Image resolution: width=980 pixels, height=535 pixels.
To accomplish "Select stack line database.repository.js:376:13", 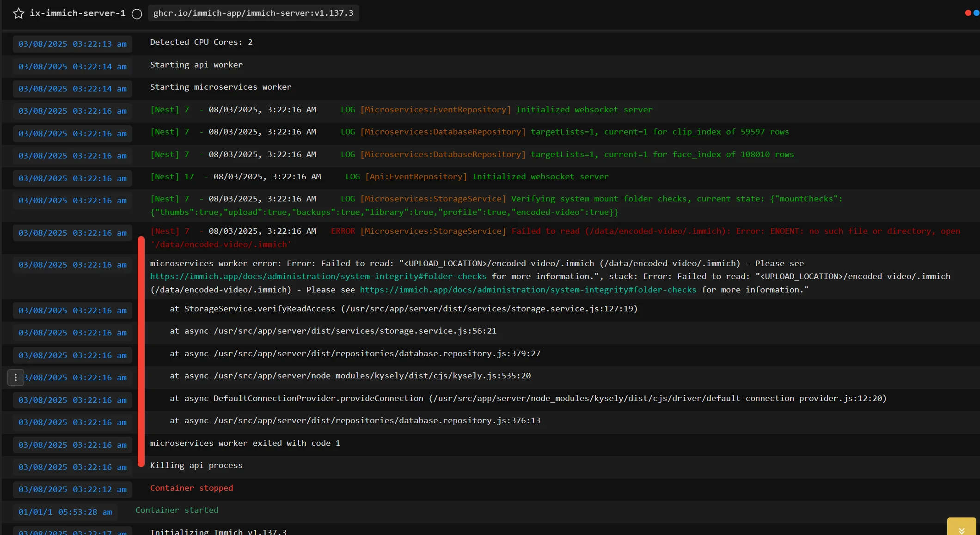I will pyautogui.click(x=355, y=420).
